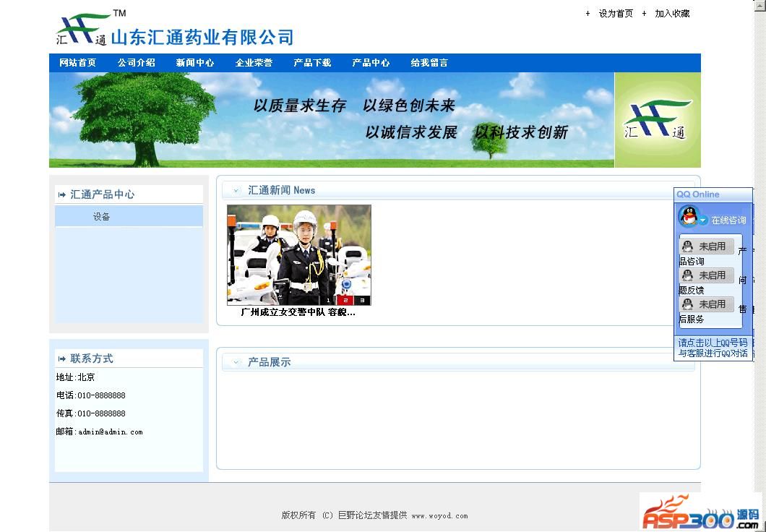The height and width of the screenshot is (532, 766).
Task: Open the 在线咨询 dropdown arrow
Action: [702, 220]
